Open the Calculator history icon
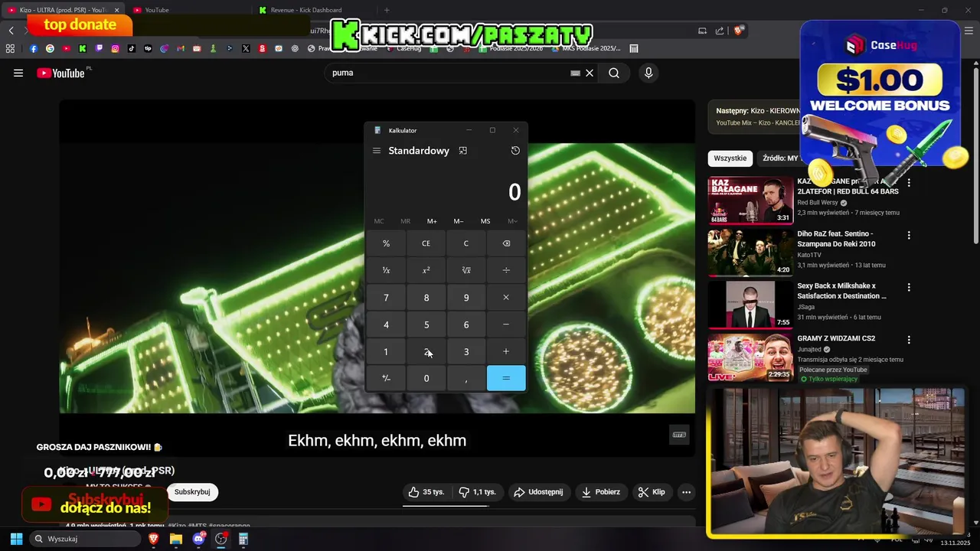Image resolution: width=980 pixels, height=551 pixels. [515, 151]
